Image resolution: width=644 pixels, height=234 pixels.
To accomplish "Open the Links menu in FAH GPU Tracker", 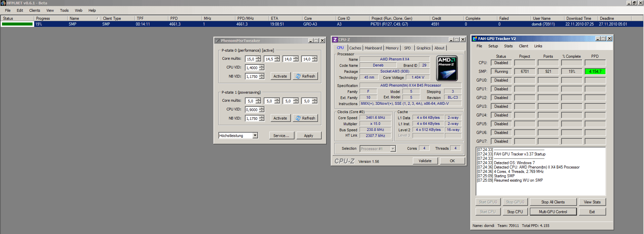I will pyautogui.click(x=538, y=46).
